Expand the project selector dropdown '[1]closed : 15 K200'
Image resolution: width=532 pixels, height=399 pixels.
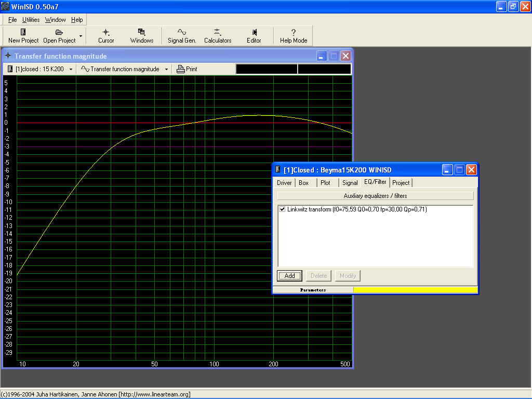click(x=71, y=69)
